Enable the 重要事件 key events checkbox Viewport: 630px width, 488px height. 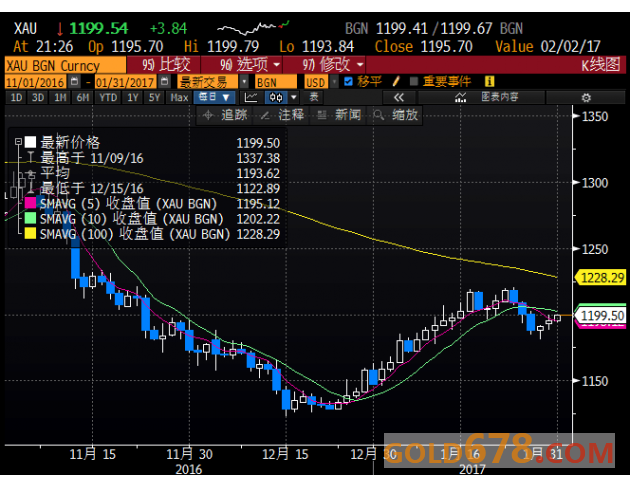(414, 82)
